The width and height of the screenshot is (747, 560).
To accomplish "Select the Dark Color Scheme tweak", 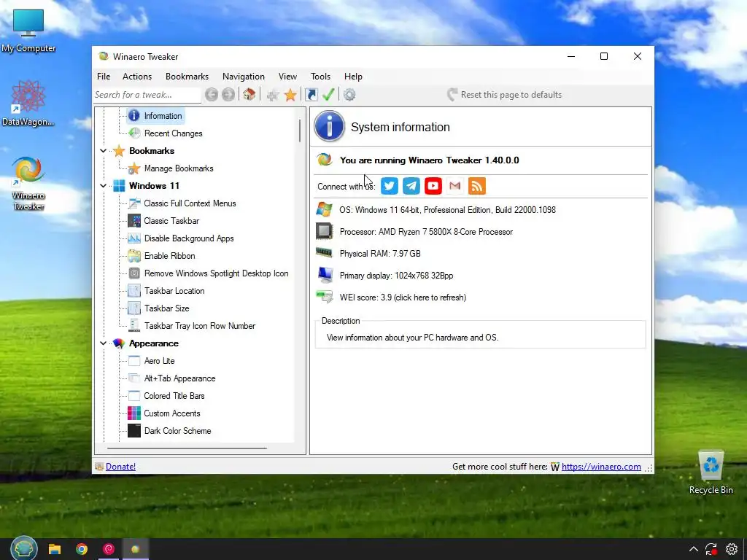I will point(177,431).
